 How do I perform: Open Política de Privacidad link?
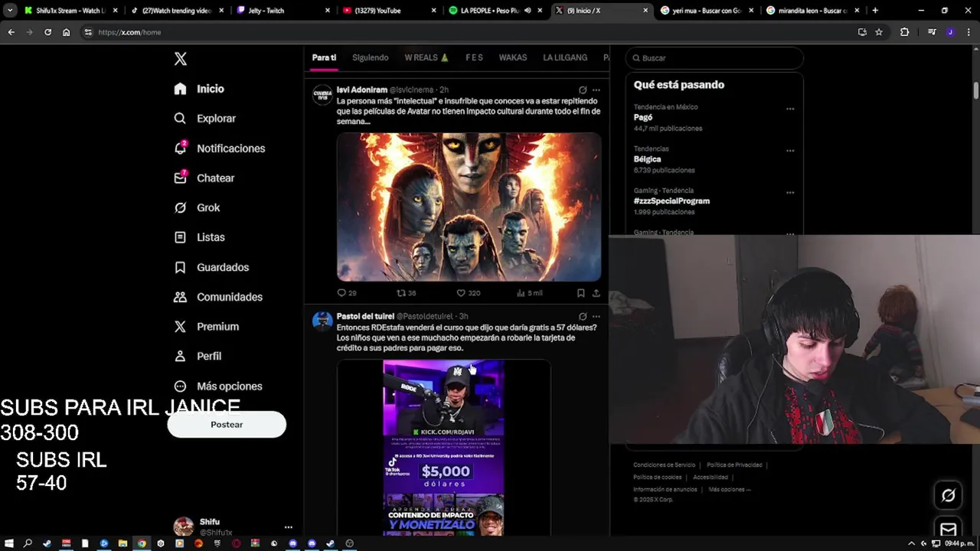point(734,465)
